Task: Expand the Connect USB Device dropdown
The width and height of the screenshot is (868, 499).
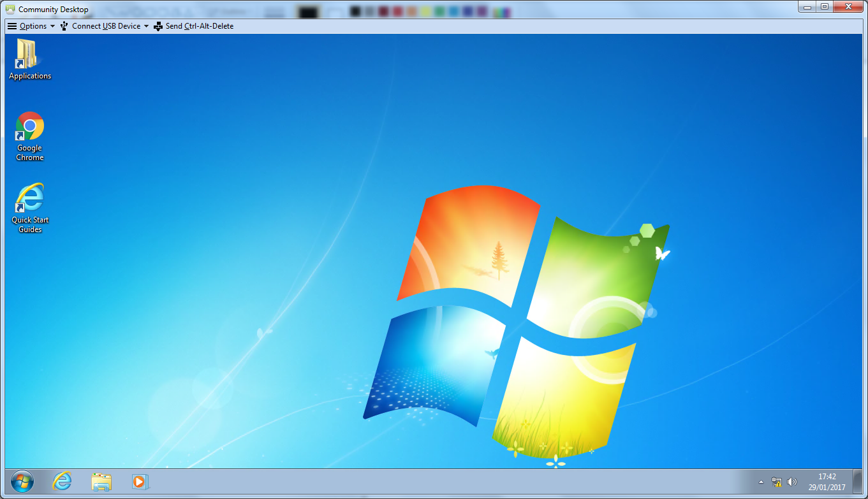Action: (x=104, y=26)
